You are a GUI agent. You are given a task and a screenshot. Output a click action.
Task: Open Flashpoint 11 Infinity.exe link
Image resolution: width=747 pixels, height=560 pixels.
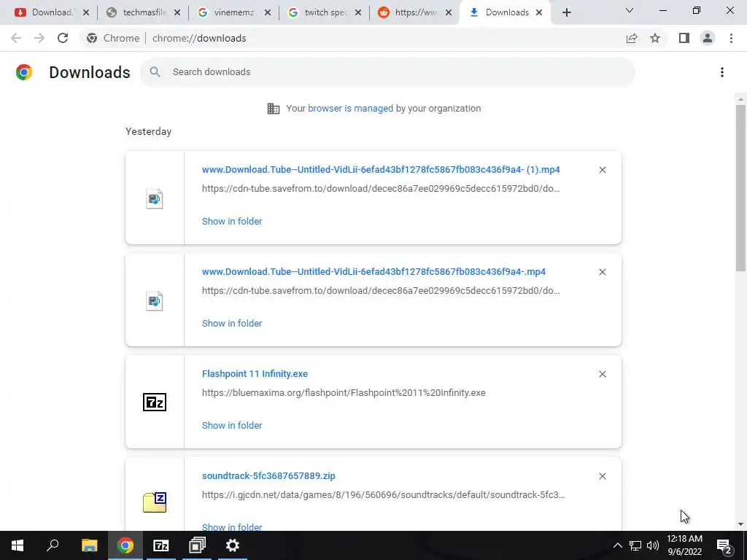255,374
